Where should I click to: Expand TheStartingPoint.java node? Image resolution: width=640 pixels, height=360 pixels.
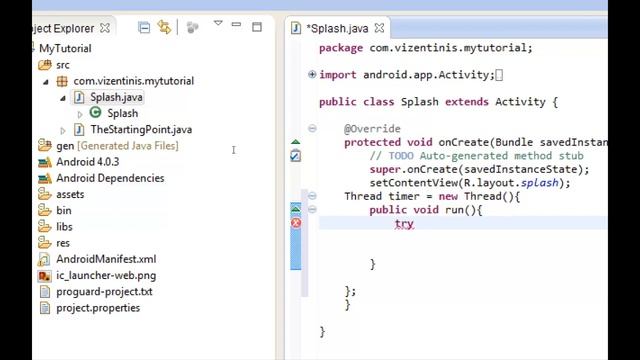coord(62,131)
